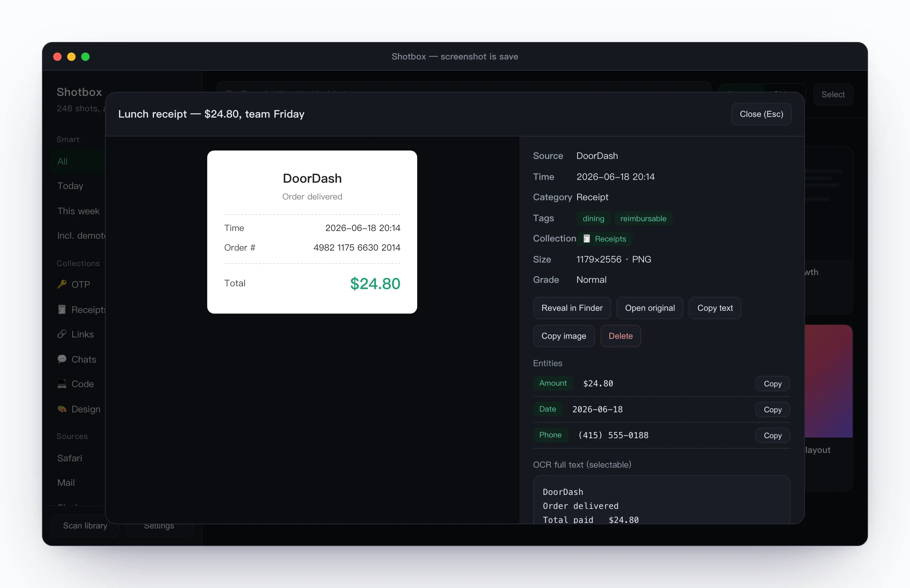The width and height of the screenshot is (910, 588).
Task: Click the source value 'DoorDash' in metadata
Action: tap(597, 156)
